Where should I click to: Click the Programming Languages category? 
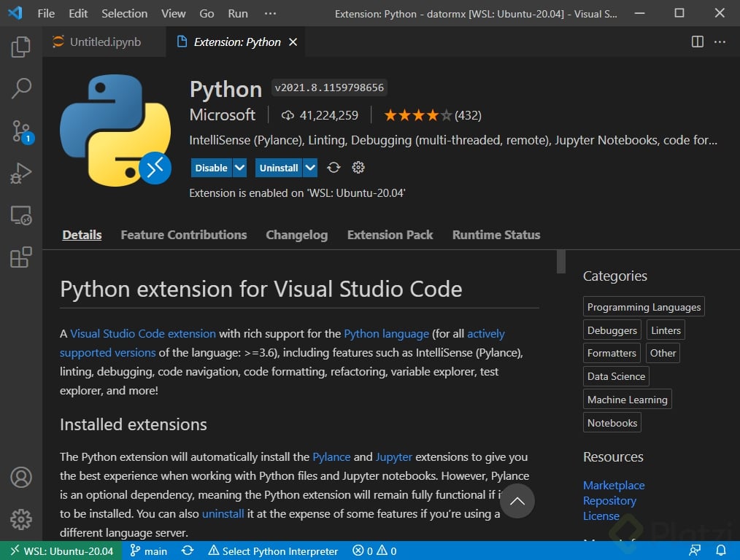coord(644,306)
